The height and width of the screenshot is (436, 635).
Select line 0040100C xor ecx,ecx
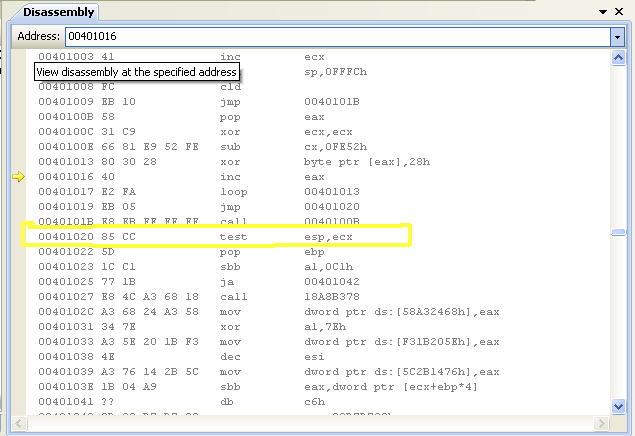195,132
